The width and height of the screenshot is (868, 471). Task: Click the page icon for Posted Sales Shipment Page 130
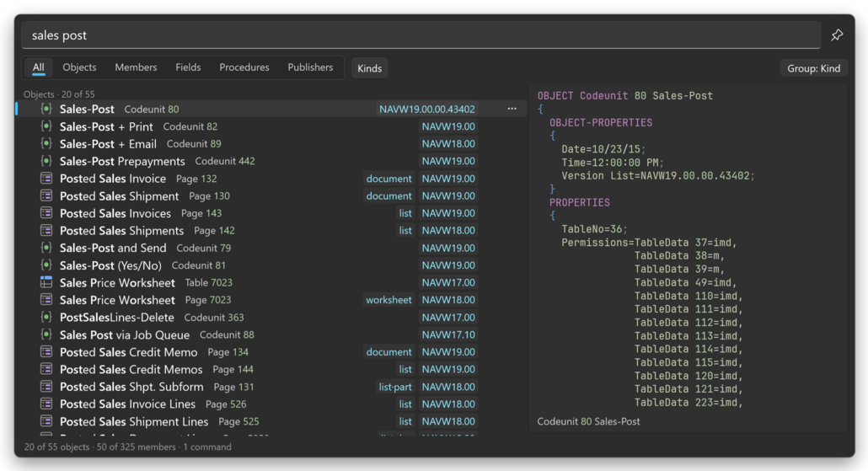click(x=46, y=195)
